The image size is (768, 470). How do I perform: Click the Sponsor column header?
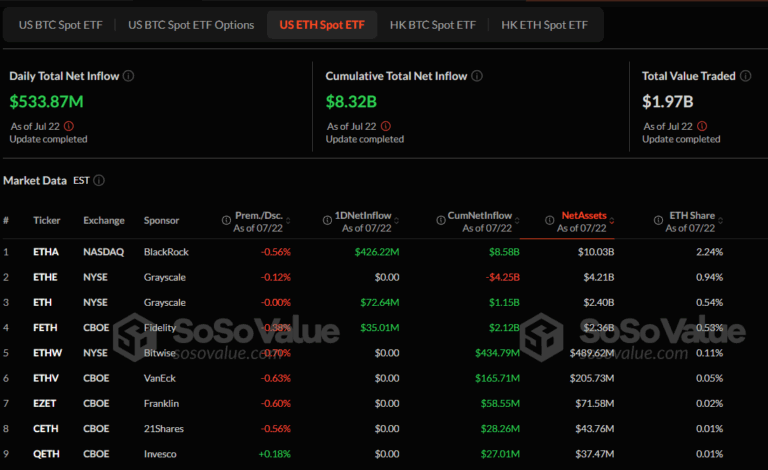point(161,220)
